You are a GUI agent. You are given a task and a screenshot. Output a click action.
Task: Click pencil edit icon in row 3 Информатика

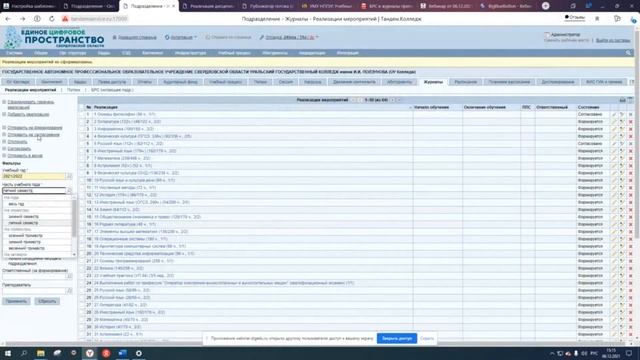pyautogui.click(x=614, y=129)
